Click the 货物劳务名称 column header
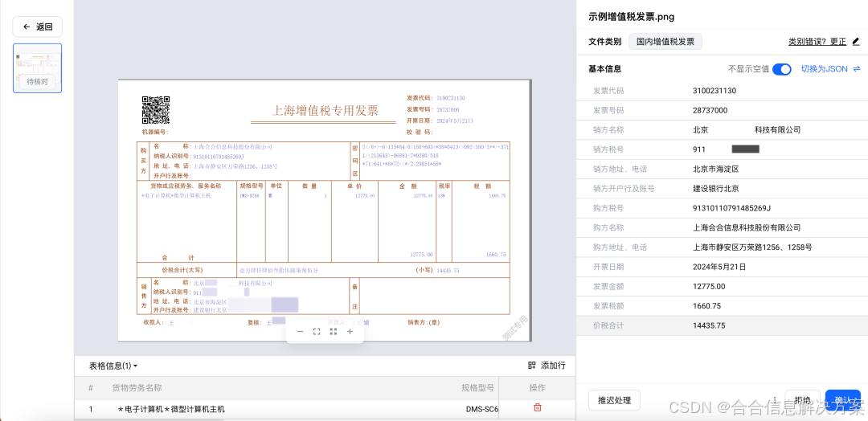 [137, 388]
